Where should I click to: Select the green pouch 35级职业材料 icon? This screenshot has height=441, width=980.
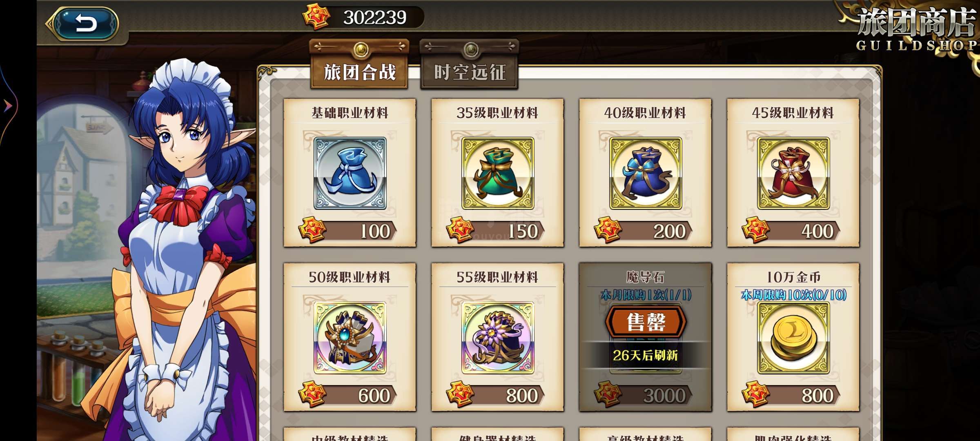(498, 173)
